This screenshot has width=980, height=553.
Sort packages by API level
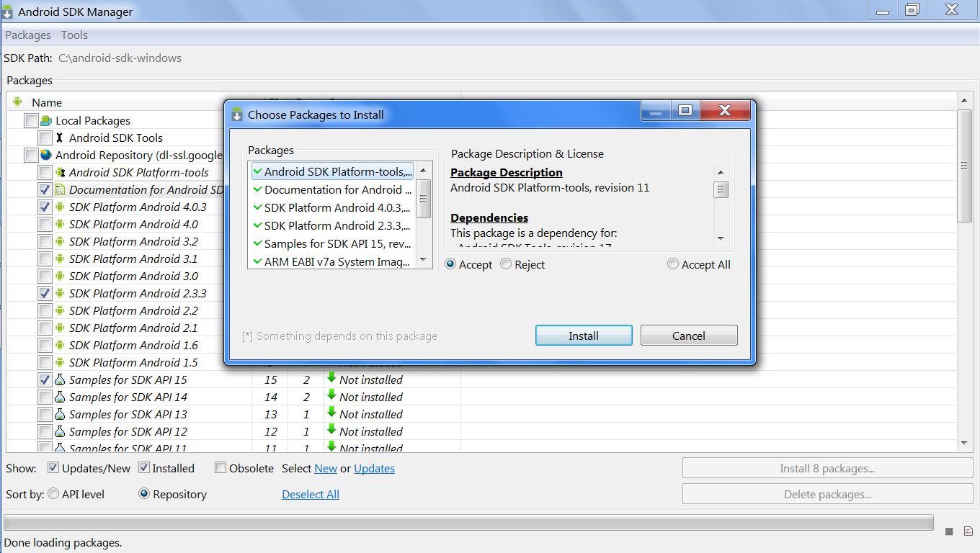pos(53,494)
